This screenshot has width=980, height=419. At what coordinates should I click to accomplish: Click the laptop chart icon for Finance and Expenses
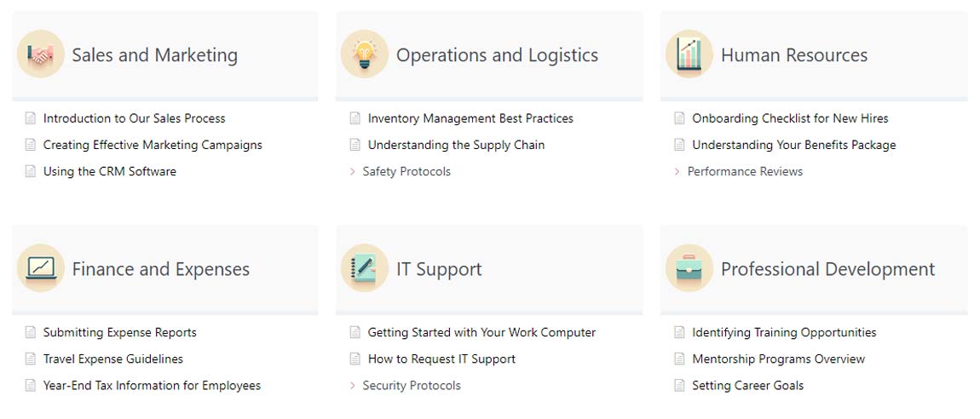pyautogui.click(x=40, y=269)
